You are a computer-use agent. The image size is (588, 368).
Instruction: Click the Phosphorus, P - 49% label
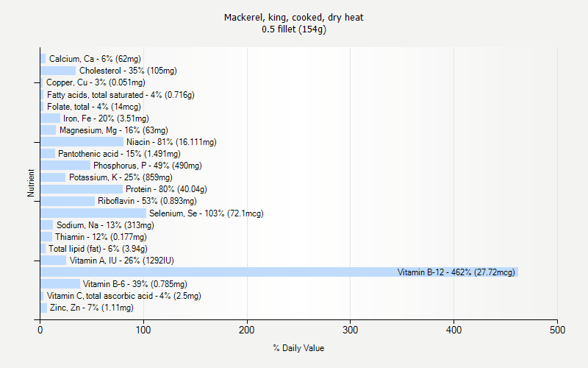coord(148,166)
